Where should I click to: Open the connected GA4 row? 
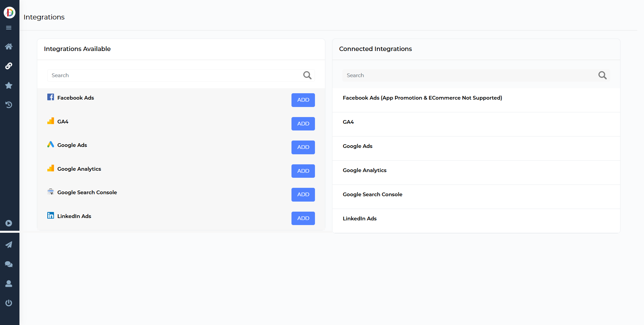476,124
